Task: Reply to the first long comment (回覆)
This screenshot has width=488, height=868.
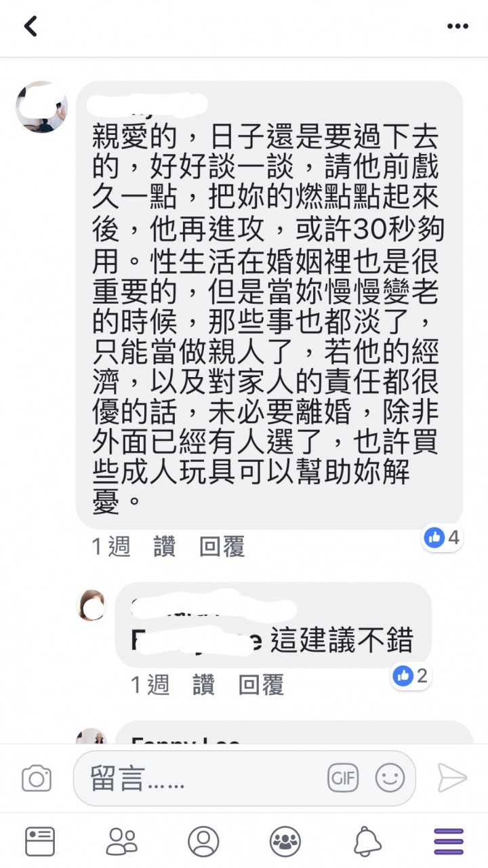Action: click(222, 547)
